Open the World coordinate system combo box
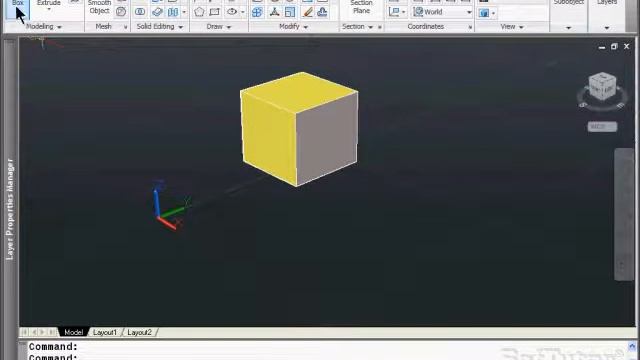 pyautogui.click(x=442, y=12)
